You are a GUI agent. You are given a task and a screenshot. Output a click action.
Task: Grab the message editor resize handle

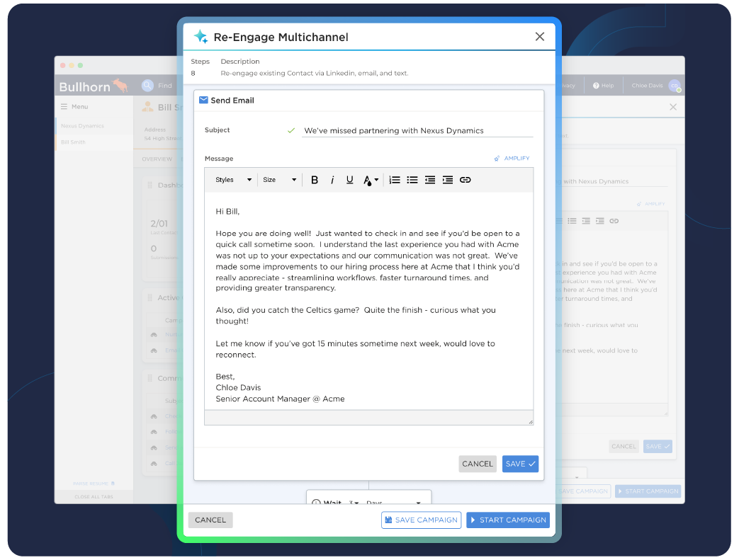click(x=531, y=422)
